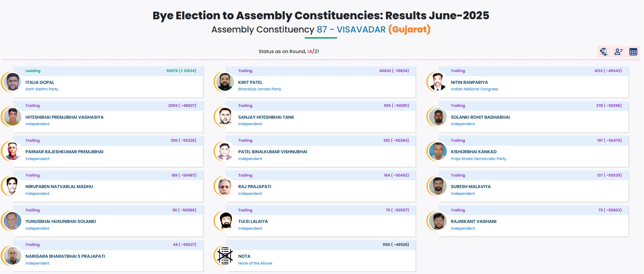Click the NOTA crossed-ballot icon

tap(225, 256)
